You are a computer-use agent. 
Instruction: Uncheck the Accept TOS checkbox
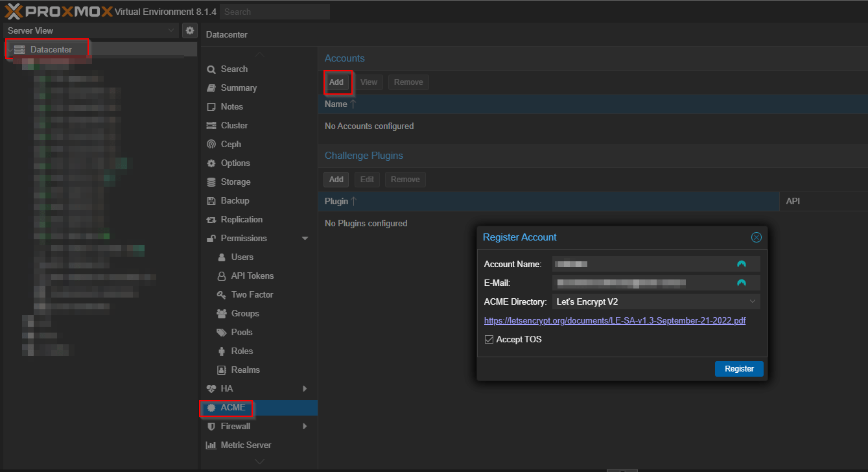(x=489, y=339)
